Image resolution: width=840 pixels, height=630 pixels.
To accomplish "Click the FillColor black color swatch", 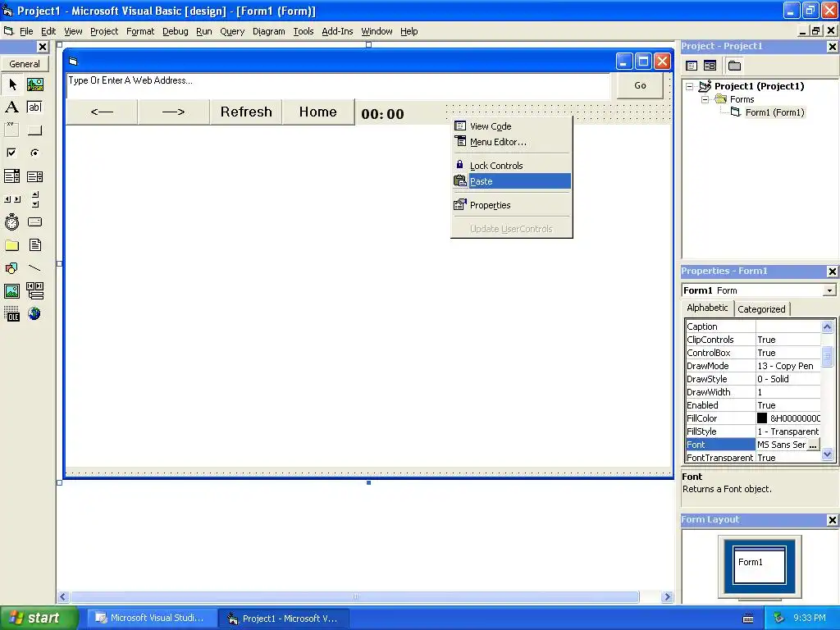I will (x=762, y=418).
